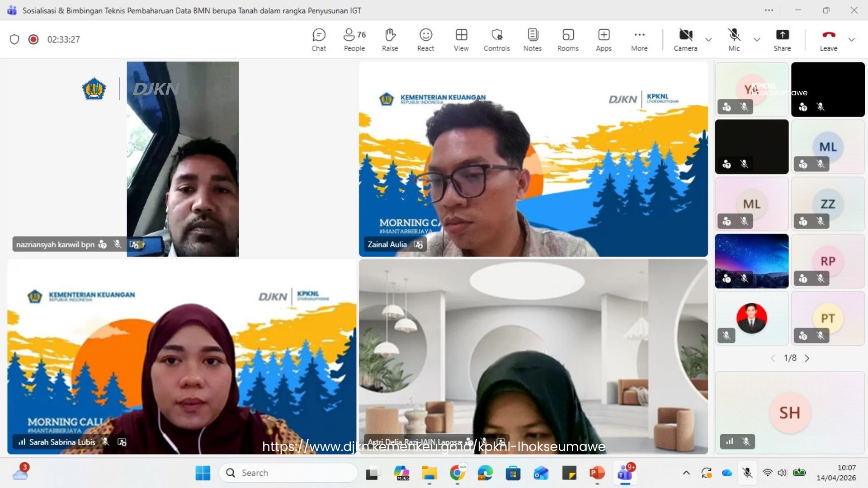
Task: Click the recording indicator icon
Action: click(33, 39)
